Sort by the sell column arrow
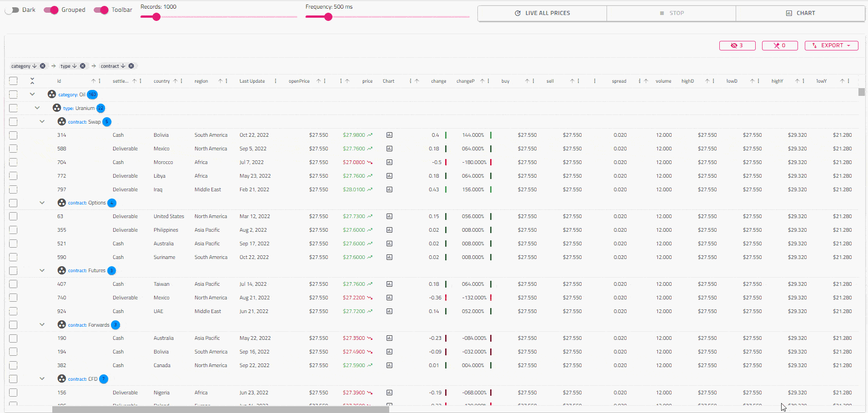The image size is (868, 413). (x=572, y=81)
